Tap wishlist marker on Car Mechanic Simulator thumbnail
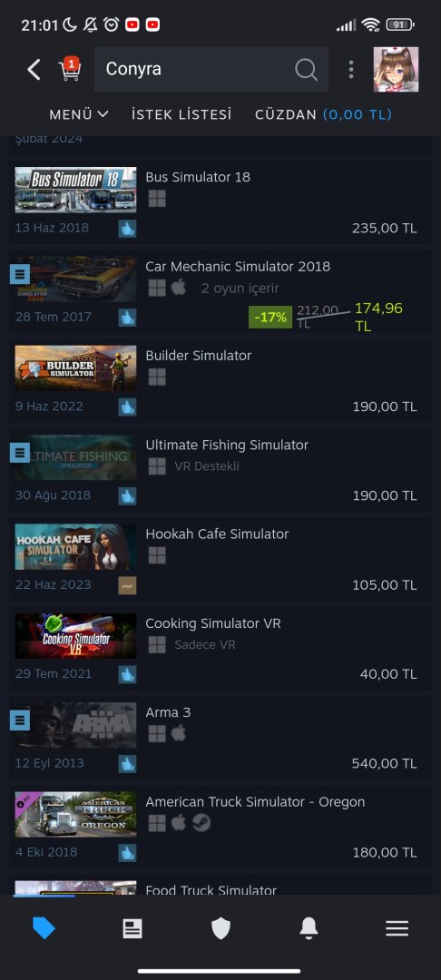441x980 pixels. click(20, 274)
